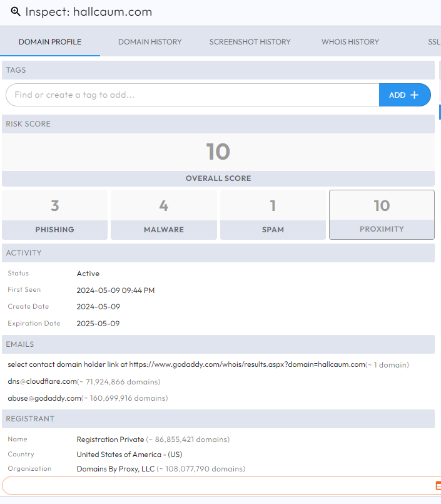
Task: Open the Domain History tab
Action: tap(150, 42)
